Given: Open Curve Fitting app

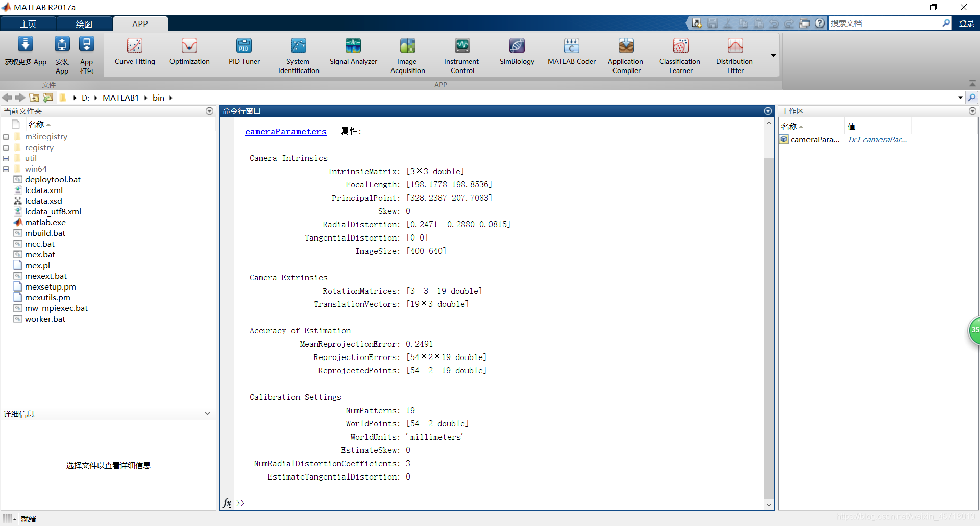Looking at the screenshot, I should click(x=135, y=52).
